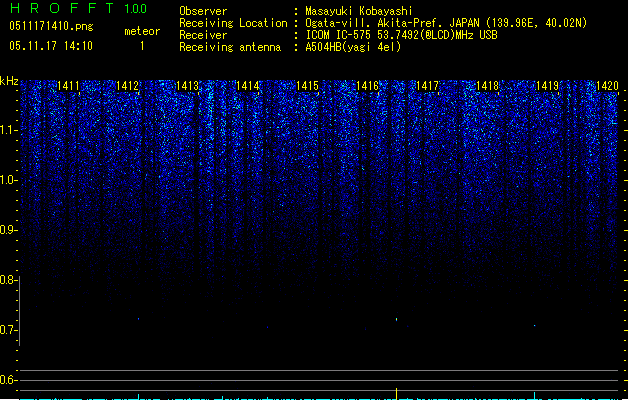Click the 1417 time marker

(x=427, y=86)
